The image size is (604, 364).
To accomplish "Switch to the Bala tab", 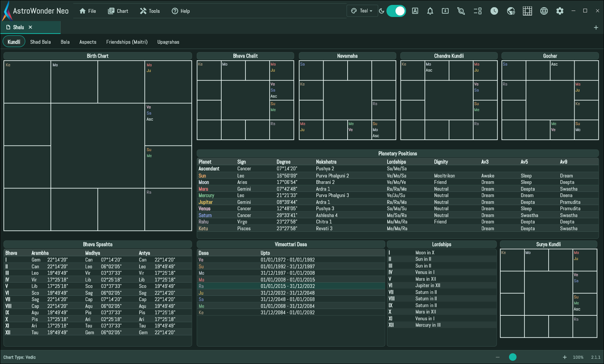I will (65, 42).
